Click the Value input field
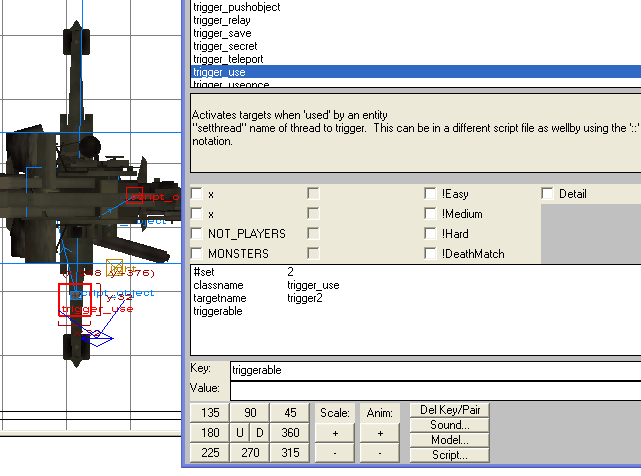This screenshot has width=641, height=476. (x=434, y=388)
